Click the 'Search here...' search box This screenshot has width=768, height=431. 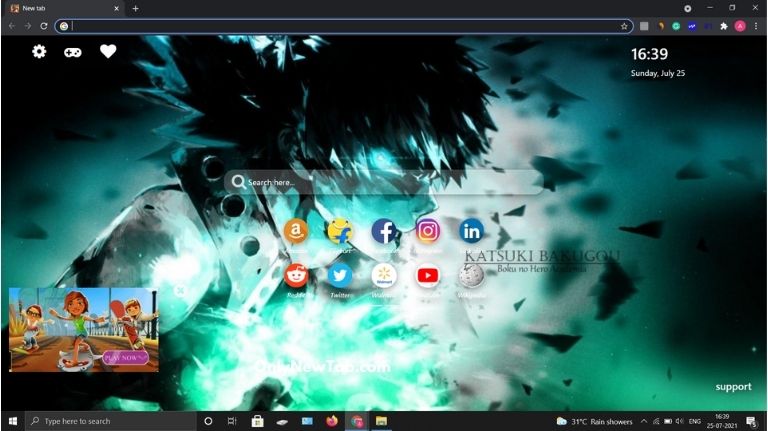point(384,182)
